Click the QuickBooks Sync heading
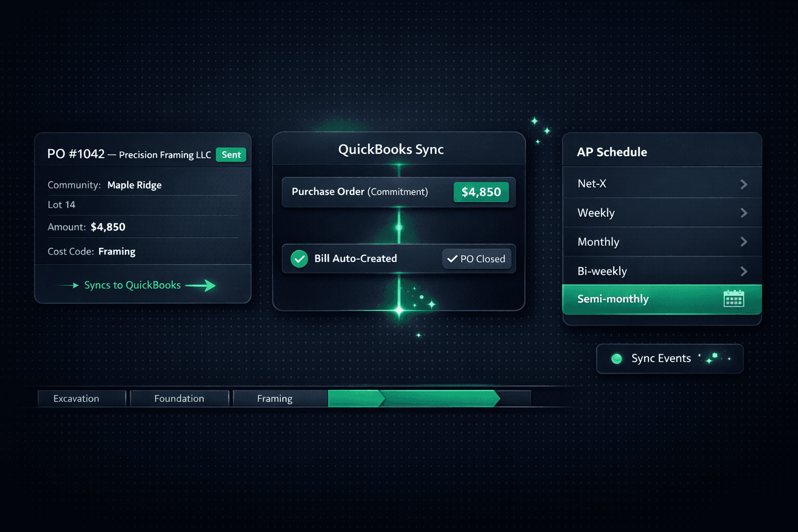 (391, 150)
